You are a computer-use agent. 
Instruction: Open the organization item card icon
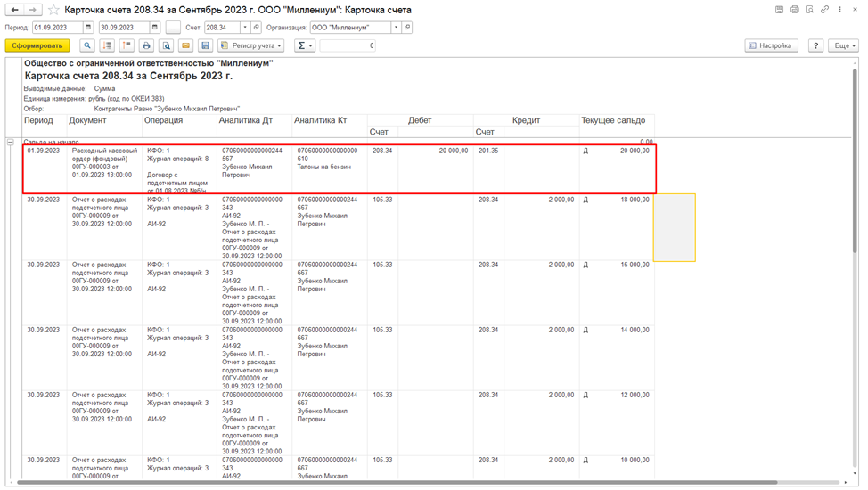407,27
